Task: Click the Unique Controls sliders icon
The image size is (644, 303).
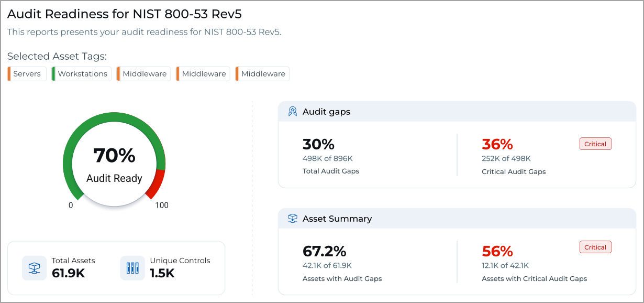Action: (132, 268)
